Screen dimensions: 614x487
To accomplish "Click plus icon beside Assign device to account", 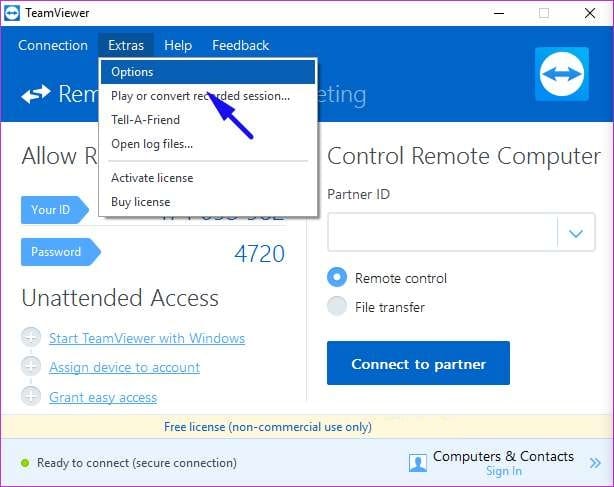I will [x=31, y=366].
